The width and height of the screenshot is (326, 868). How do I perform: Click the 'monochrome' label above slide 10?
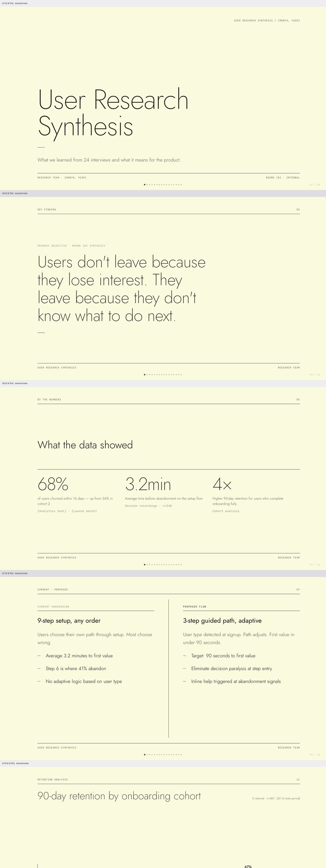pos(22,763)
